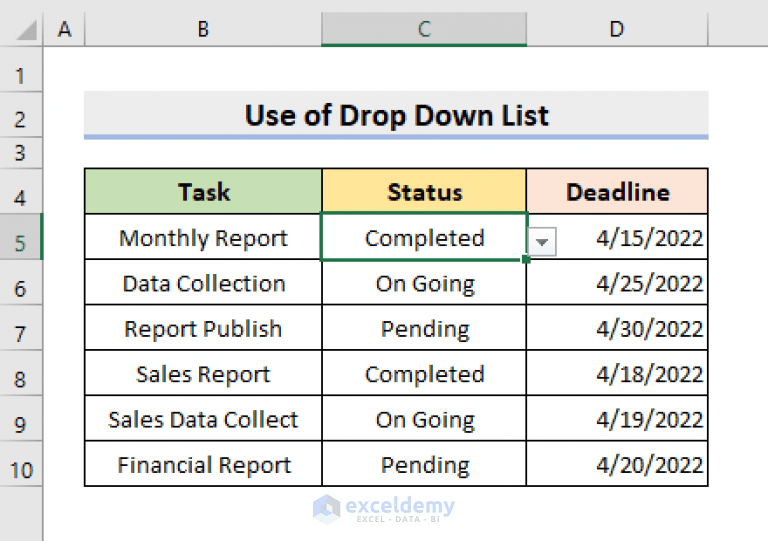This screenshot has width=768, height=541.
Task: Select the Status header cell
Action: [x=424, y=191]
